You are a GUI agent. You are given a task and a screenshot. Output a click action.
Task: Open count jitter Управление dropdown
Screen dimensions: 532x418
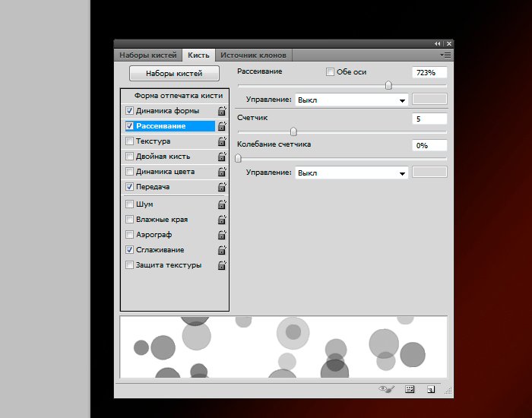351,173
